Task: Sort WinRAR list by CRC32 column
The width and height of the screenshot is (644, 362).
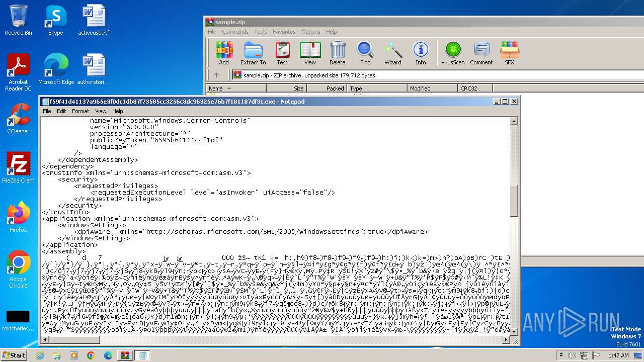Action: click(475, 88)
